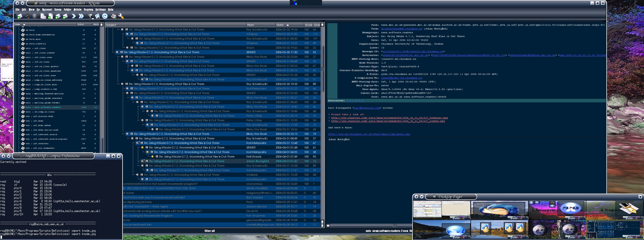Select the Ken Shupenia Newsreader Program article
Image resolution: width=644 pixels, height=240 pixels.
point(221,216)
